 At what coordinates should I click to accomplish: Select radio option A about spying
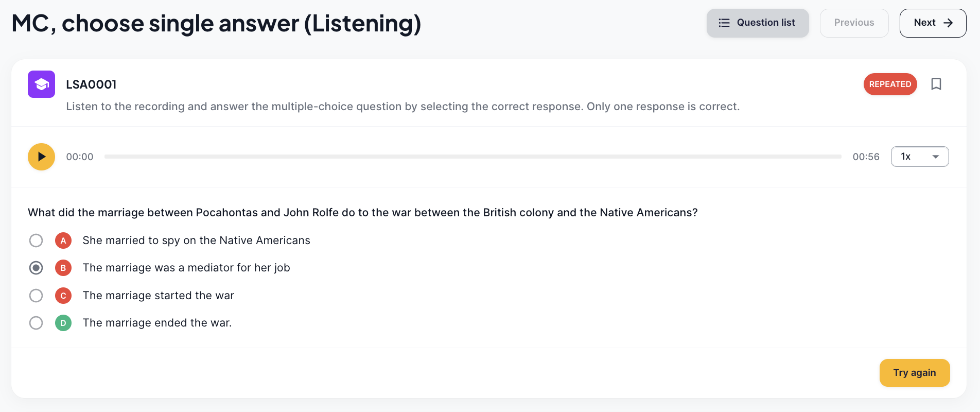[x=36, y=241]
